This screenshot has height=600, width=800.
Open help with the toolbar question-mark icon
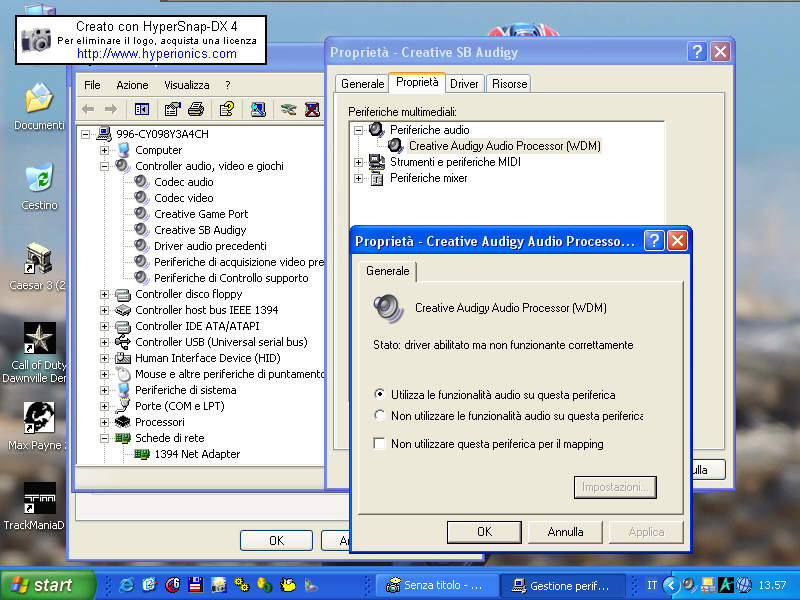pyautogui.click(x=227, y=109)
